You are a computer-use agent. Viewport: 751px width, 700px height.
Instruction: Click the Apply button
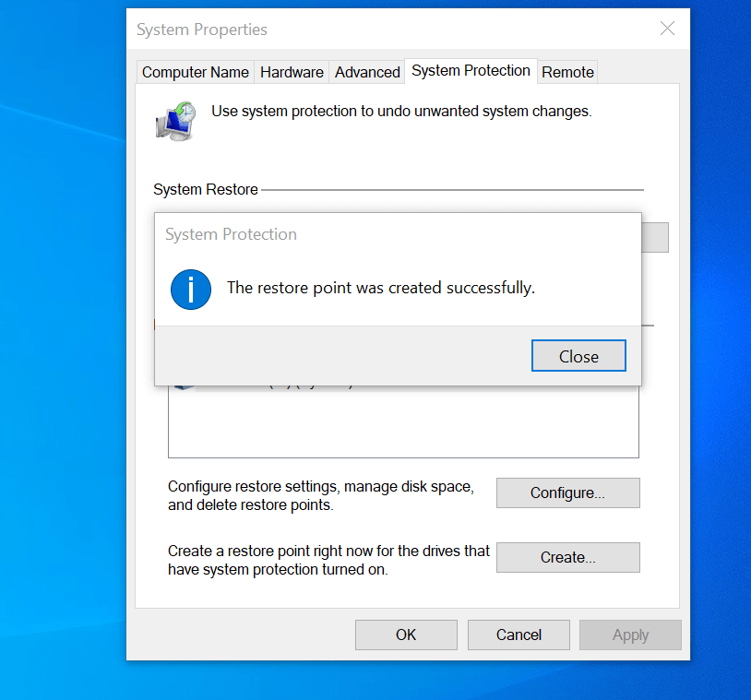pos(630,635)
